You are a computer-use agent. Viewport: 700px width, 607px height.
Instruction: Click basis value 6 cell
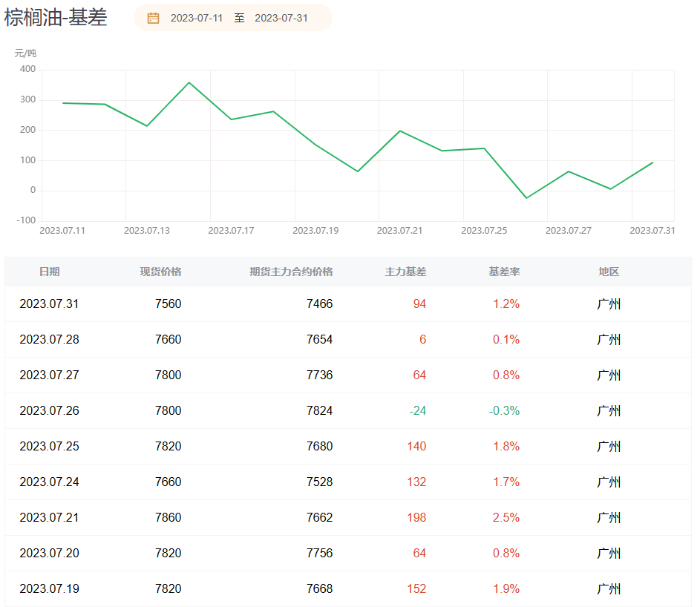(423, 340)
